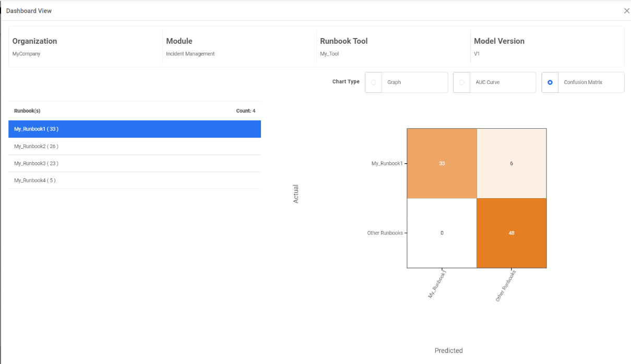Select the AUC Curve radio option
The image size is (631, 364).
461,82
